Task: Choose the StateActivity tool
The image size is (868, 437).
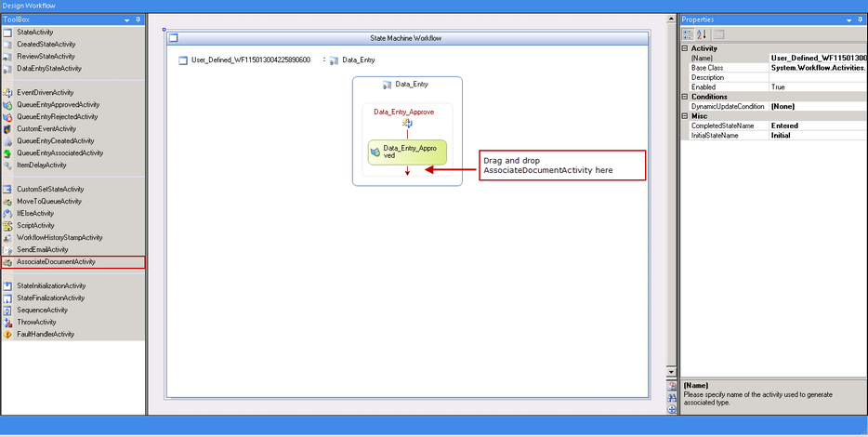Action: click(x=35, y=33)
